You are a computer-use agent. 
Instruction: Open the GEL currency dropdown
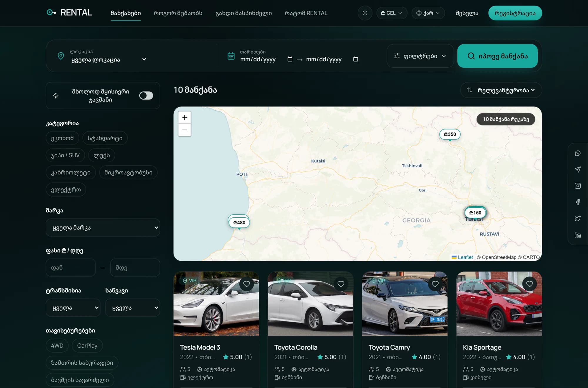pyautogui.click(x=392, y=13)
